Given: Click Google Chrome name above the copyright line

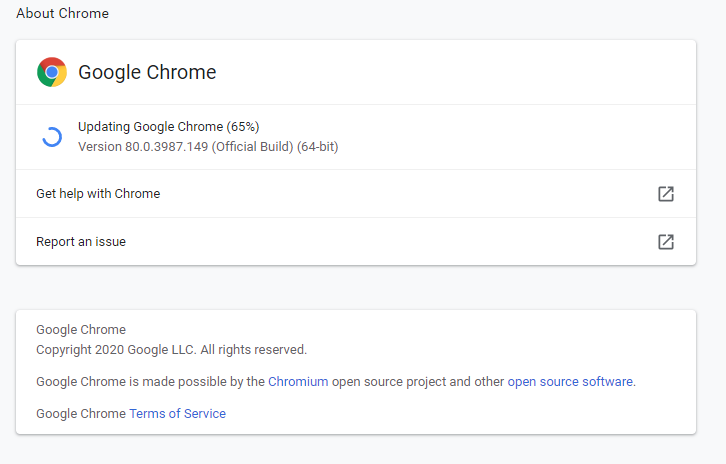Looking at the screenshot, I should click(81, 329).
